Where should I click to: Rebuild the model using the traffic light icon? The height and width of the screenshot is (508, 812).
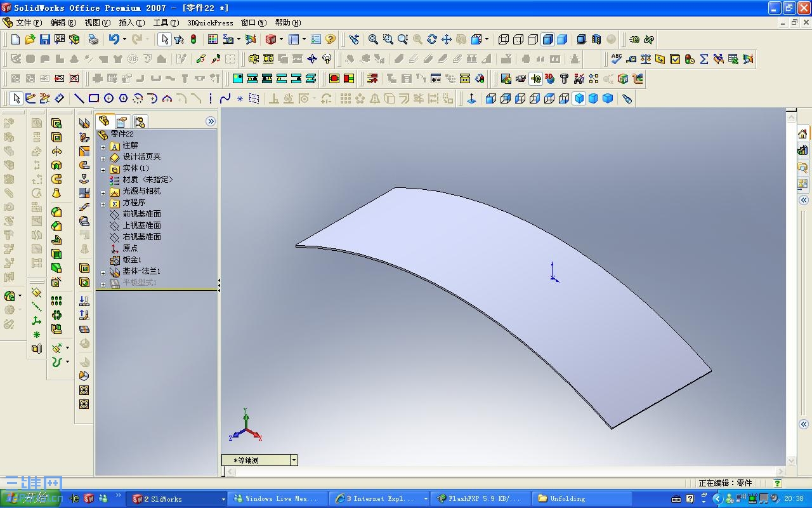(x=193, y=39)
